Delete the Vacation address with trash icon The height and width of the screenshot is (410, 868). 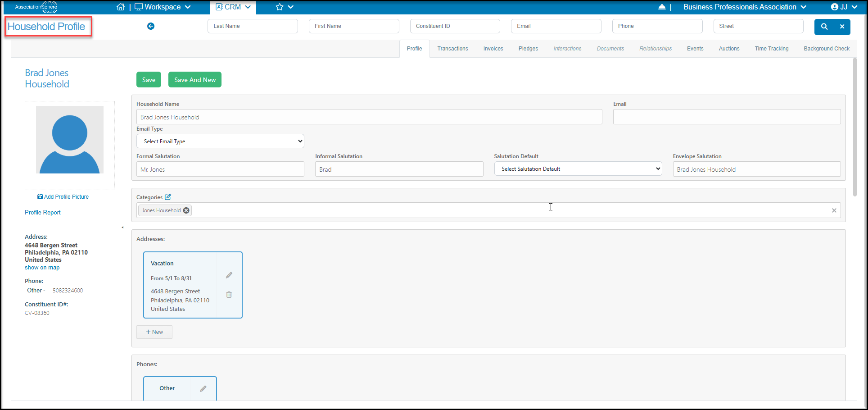click(229, 295)
